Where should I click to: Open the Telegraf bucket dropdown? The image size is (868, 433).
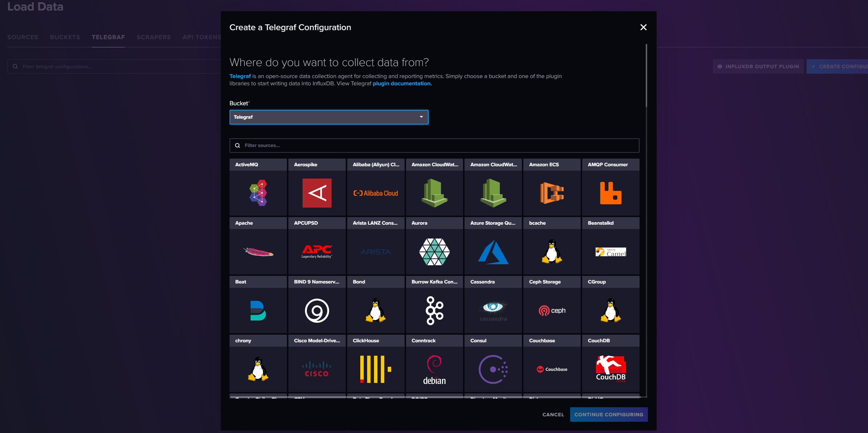coord(329,117)
